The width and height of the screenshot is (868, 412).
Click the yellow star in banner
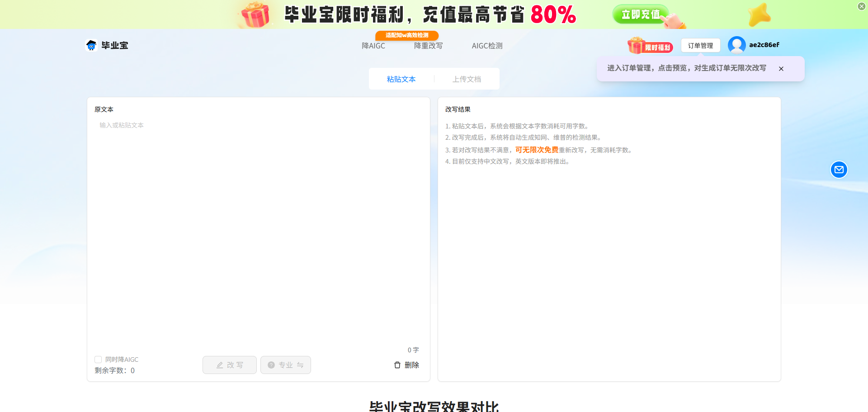pos(759,15)
